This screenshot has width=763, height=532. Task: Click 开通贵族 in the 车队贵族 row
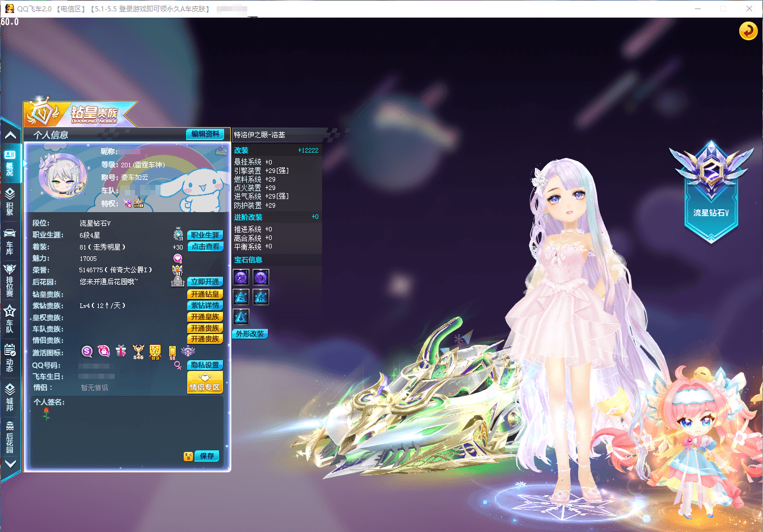point(205,328)
